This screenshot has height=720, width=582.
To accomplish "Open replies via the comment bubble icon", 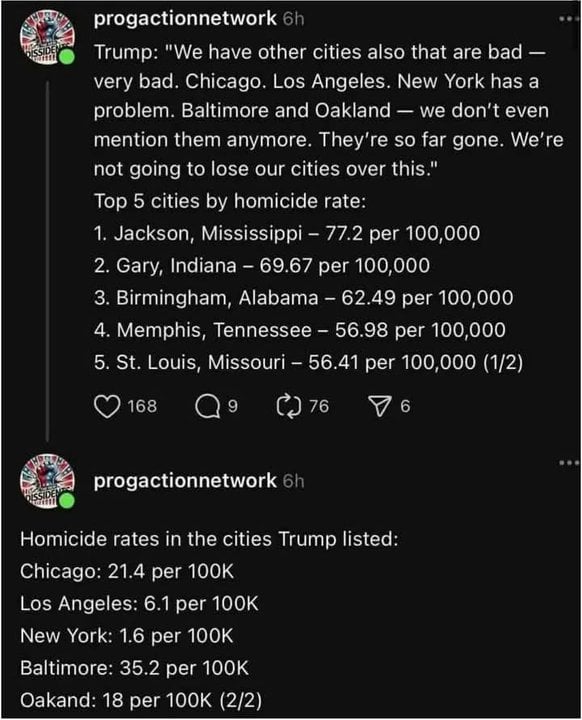I will pyautogui.click(x=208, y=407).
